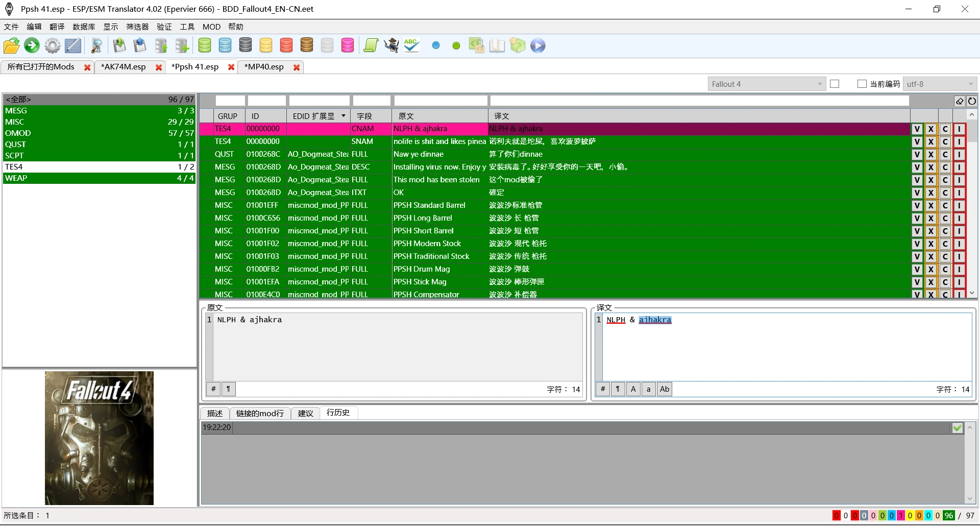The height and width of the screenshot is (526, 980).
Task: Select the blue database icon
Action: 225,45
